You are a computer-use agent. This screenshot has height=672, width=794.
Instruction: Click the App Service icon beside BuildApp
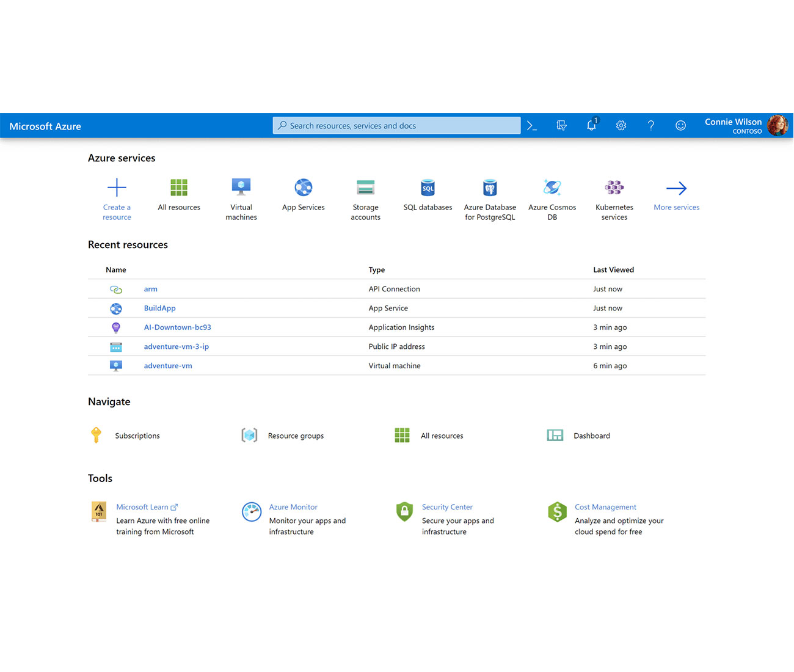point(116,309)
